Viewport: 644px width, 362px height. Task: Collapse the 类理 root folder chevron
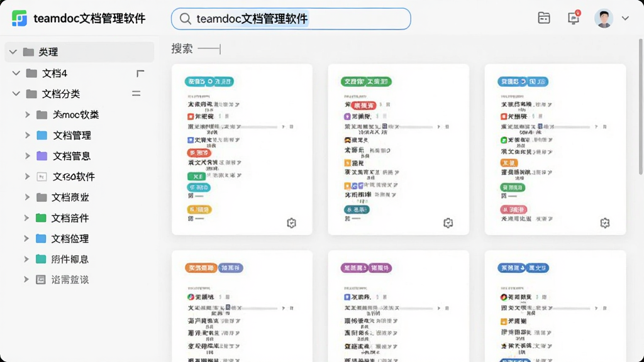[13, 52]
